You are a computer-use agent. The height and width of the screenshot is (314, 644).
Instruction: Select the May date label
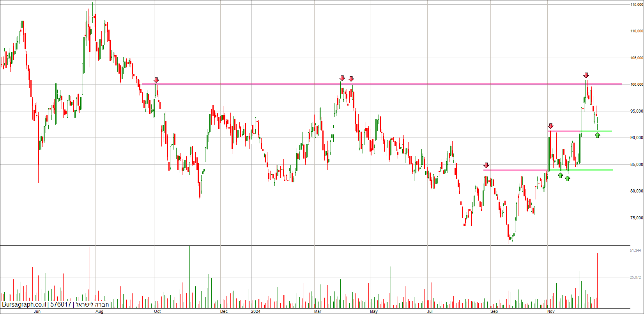(374, 312)
